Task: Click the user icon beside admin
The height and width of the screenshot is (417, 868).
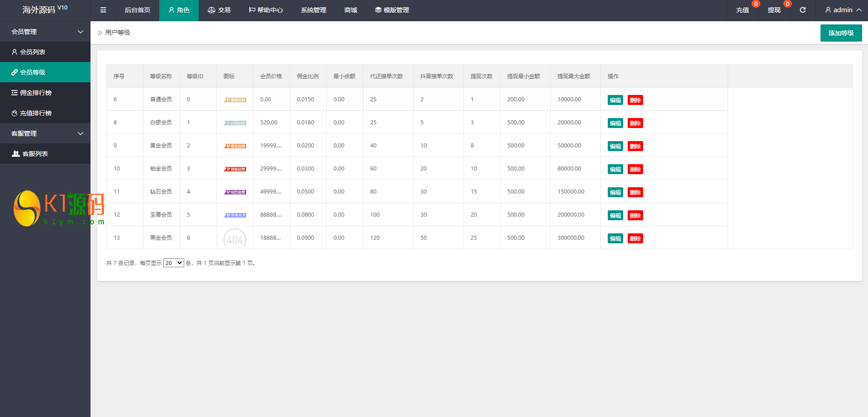Action: click(828, 10)
